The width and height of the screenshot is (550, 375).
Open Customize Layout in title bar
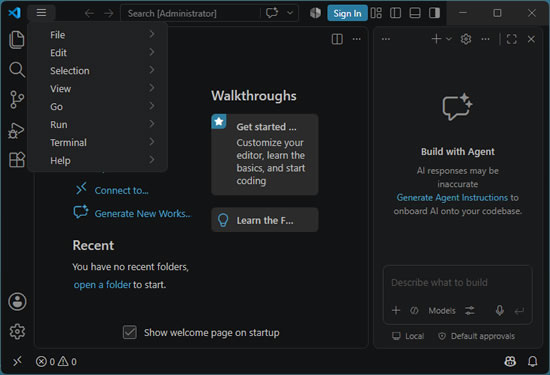coord(376,13)
